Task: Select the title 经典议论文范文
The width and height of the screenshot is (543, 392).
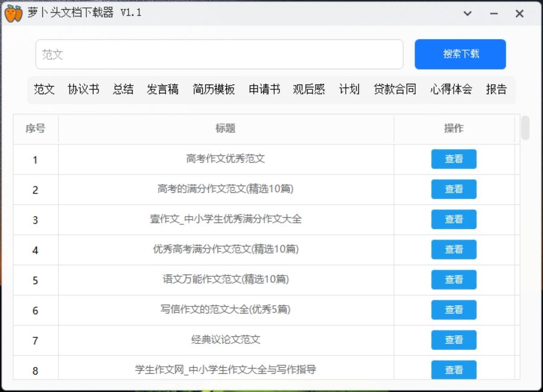Action: coord(226,340)
